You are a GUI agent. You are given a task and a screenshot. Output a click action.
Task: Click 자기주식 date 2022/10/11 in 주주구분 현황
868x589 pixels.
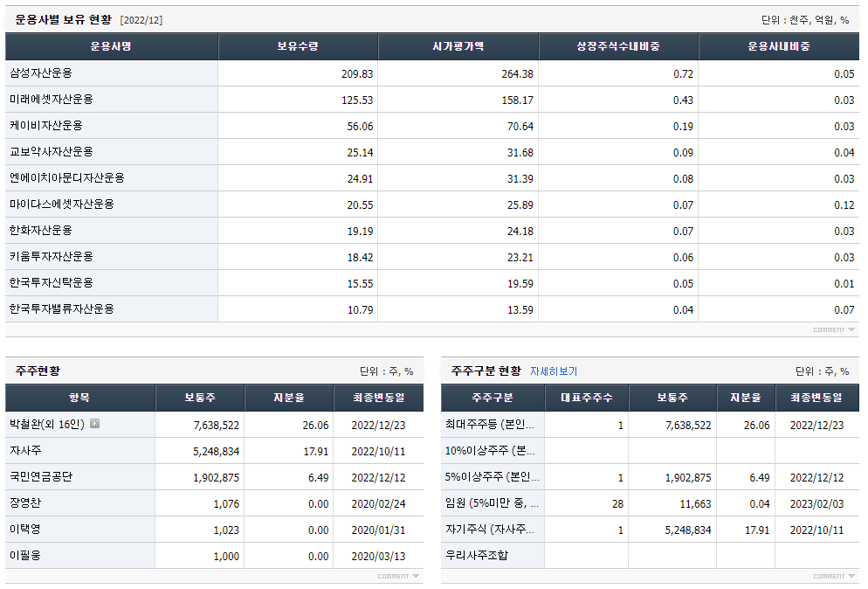tap(817, 530)
